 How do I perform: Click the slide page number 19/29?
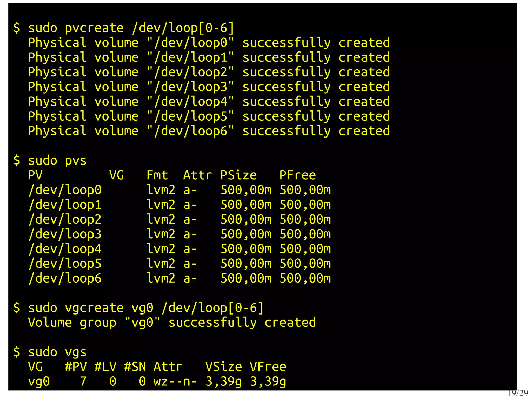pos(518,393)
